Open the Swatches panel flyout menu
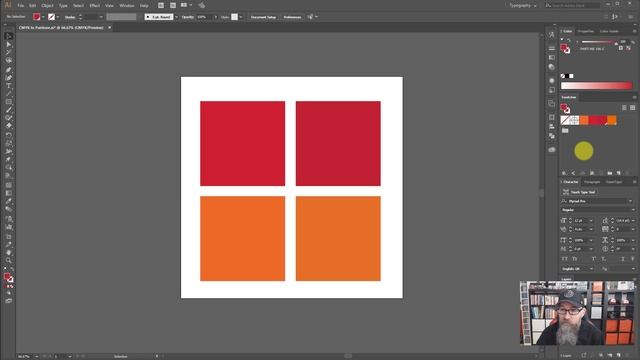Image resolution: width=640 pixels, height=360 pixels. coord(634,97)
